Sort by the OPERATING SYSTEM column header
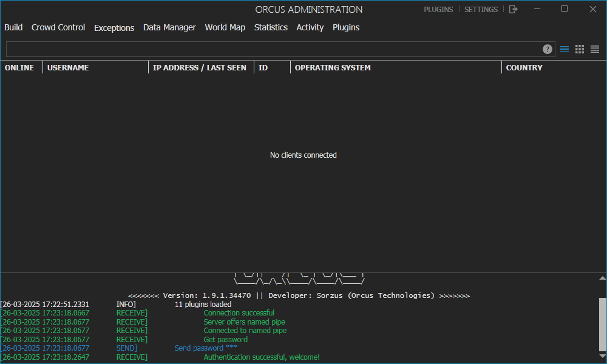The height and width of the screenshot is (364, 607). point(333,67)
